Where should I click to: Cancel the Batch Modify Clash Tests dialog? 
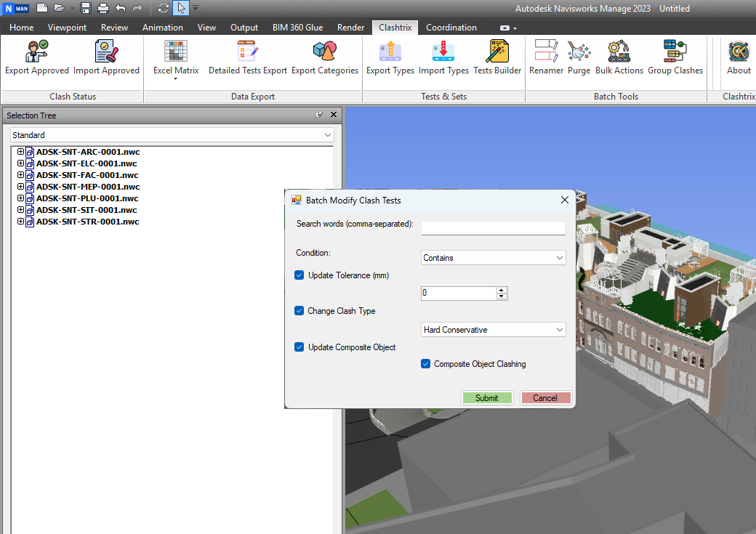coord(545,397)
